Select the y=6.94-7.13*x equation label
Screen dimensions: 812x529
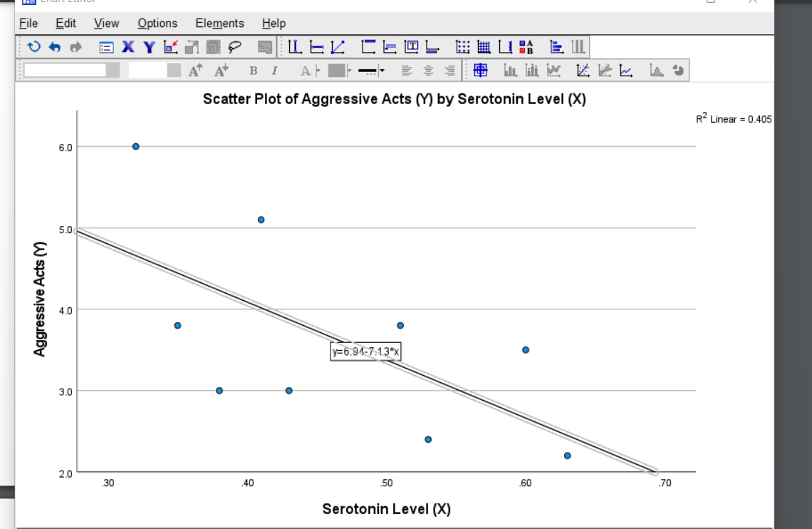point(365,351)
